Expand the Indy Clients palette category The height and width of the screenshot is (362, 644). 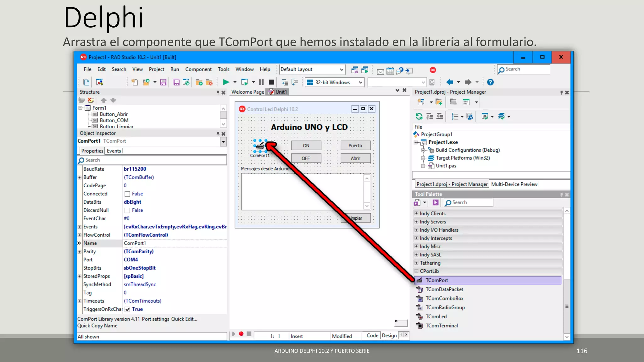[x=416, y=213]
